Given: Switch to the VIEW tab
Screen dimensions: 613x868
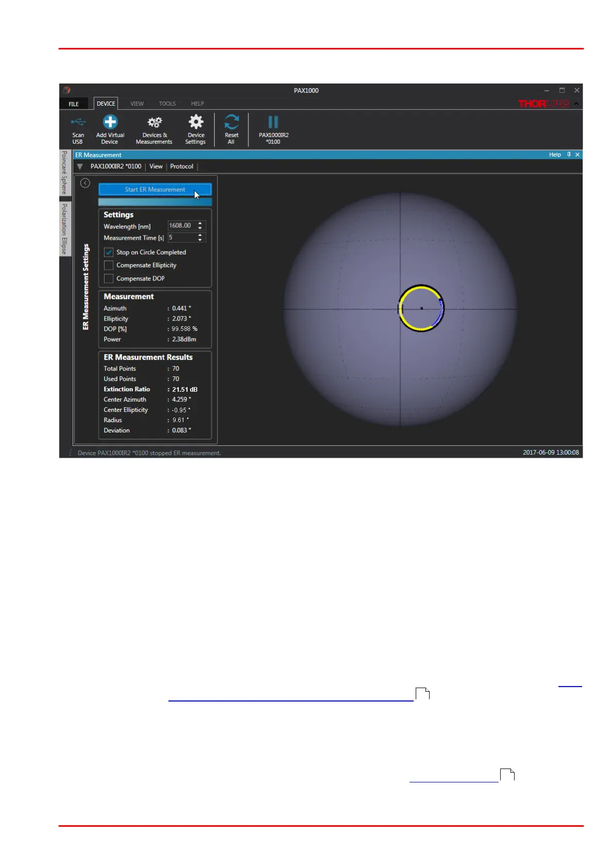Looking at the screenshot, I should point(137,104).
